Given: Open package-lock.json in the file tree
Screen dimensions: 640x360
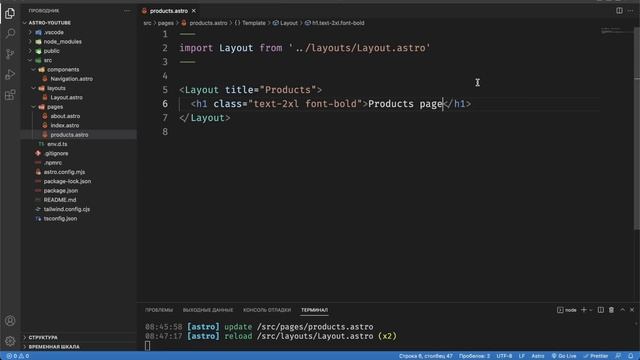Looking at the screenshot, I should click(x=67, y=181).
